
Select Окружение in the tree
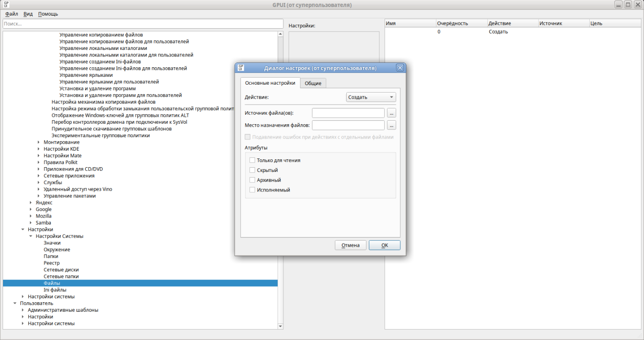click(x=57, y=250)
